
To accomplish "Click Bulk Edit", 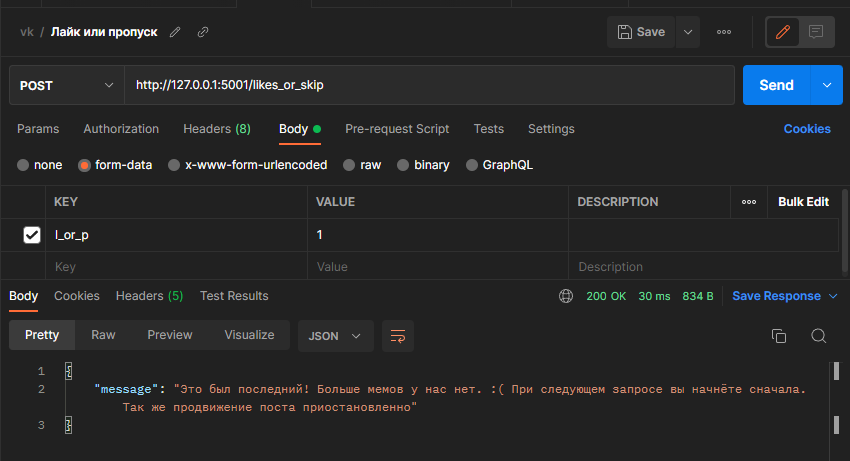I will [803, 202].
